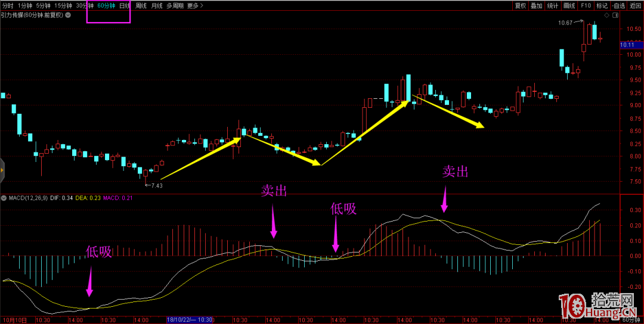Screen dimensions: 644x324
Task: Switch to the 周线 weekly chart
Action: (x=141, y=6)
